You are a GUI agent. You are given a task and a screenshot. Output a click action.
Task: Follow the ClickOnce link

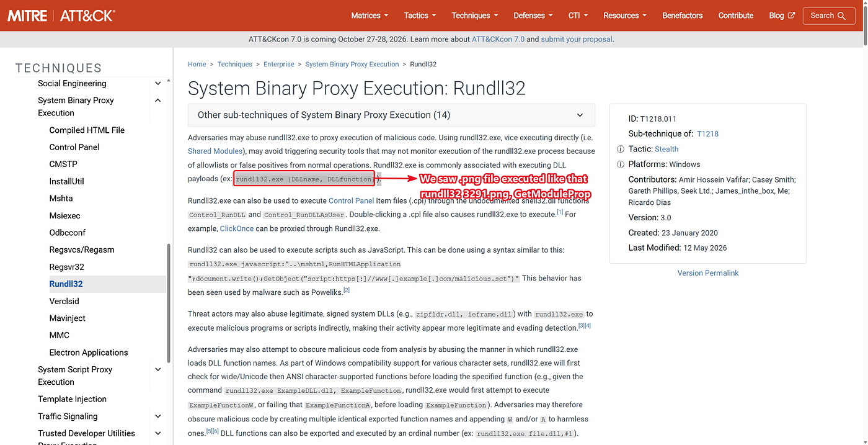tap(237, 228)
